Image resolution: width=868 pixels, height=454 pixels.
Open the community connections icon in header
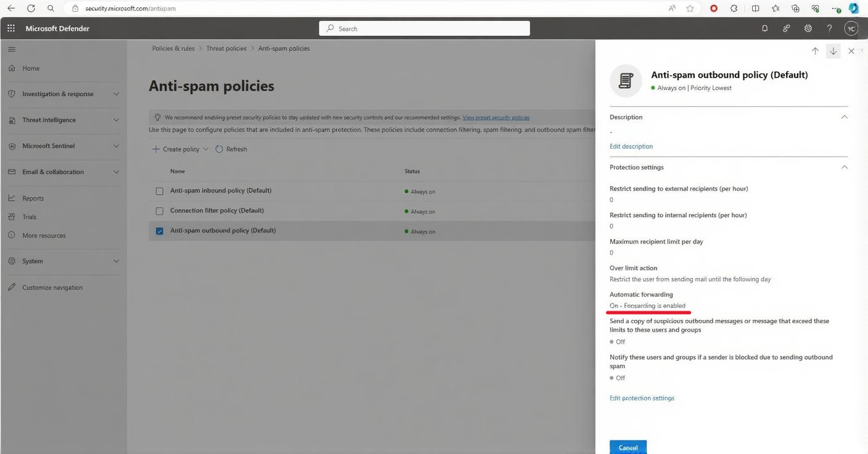(787, 28)
